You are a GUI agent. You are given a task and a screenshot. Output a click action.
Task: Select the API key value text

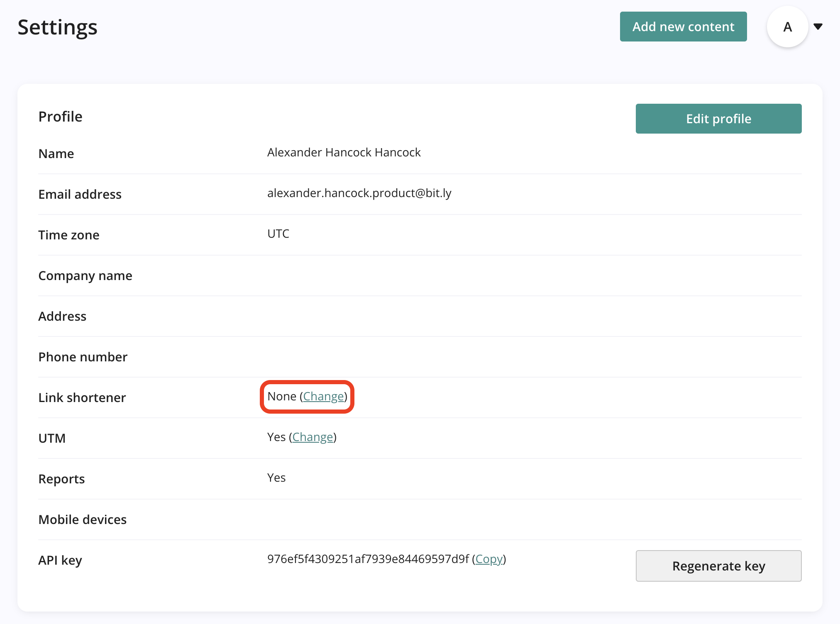tap(368, 559)
